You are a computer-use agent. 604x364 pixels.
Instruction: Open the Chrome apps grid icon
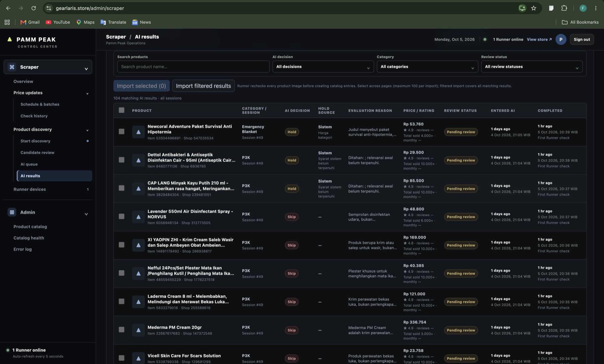[7, 22]
